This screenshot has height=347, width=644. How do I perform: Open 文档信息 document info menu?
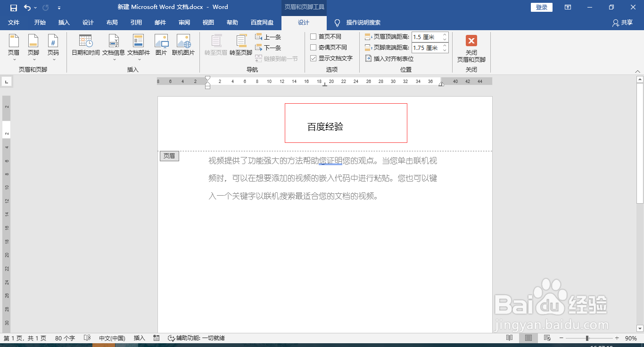pyautogui.click(x=114, y=48)
